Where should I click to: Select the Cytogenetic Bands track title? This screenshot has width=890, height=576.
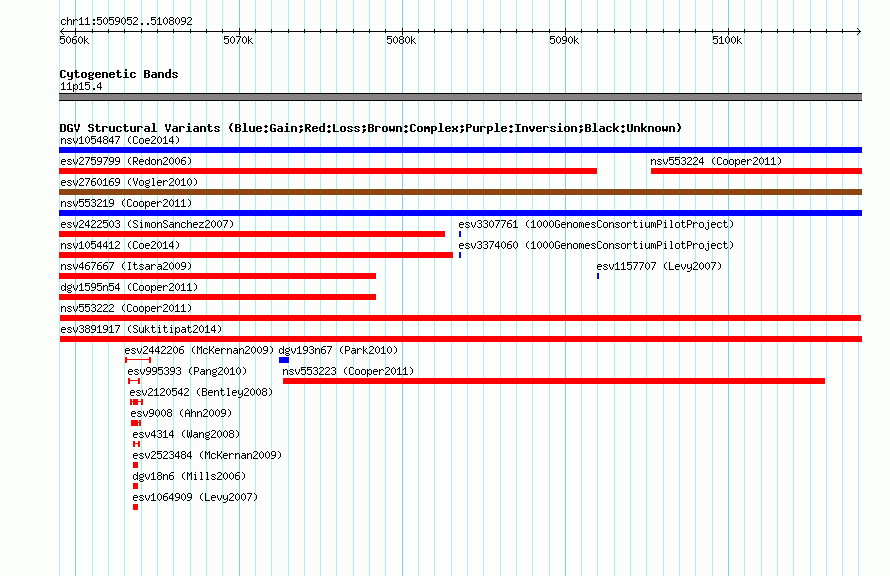[x=119, y=74]
